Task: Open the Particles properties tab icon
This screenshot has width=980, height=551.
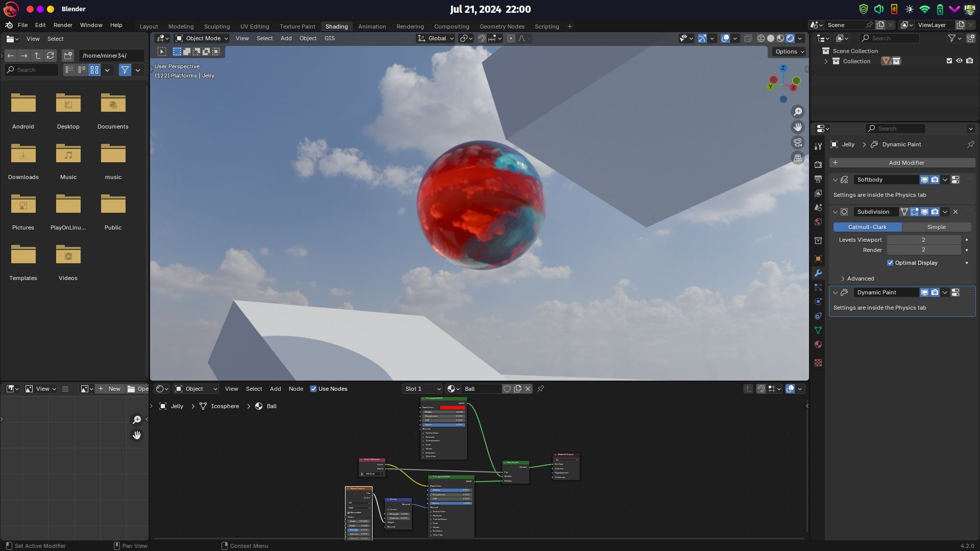Action: click(x=818, y=287)
